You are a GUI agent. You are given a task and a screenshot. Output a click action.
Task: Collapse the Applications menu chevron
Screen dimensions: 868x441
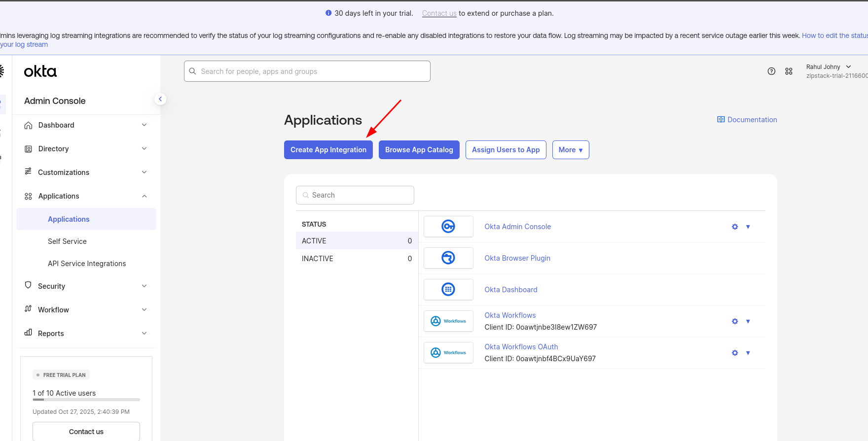(145, 196)
